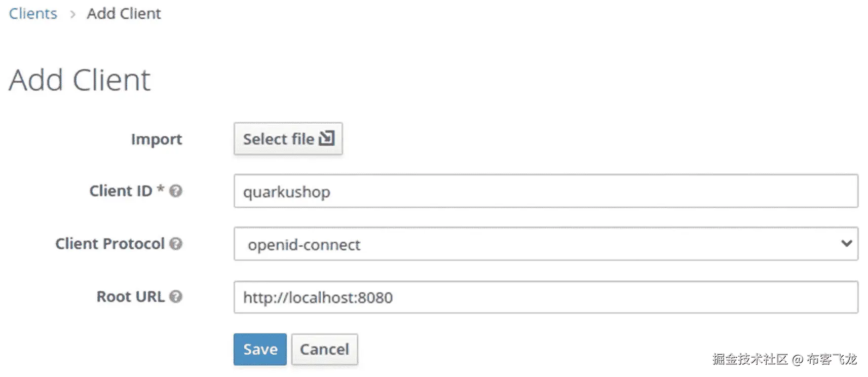The image size is (868, 377).
Task: Click into the Root URL text field
Action: pos(545,297)
